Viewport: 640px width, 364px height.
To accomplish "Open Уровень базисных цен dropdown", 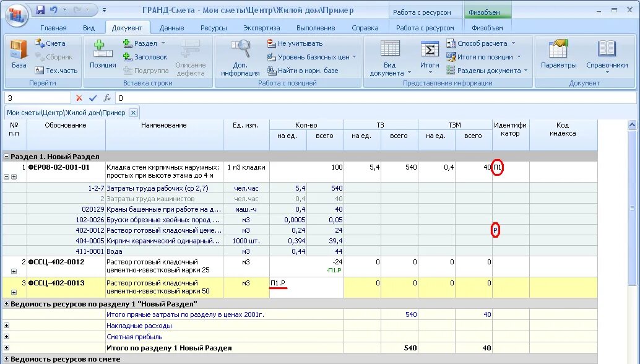I will tap(354, 57).
